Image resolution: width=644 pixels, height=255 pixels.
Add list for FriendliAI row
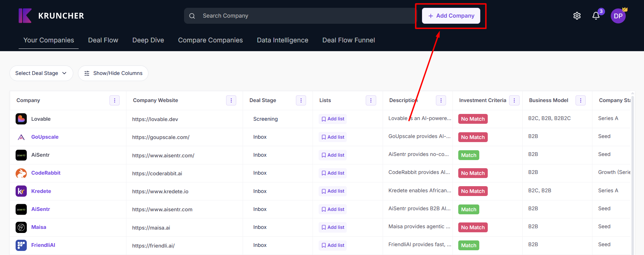[333, 245]
